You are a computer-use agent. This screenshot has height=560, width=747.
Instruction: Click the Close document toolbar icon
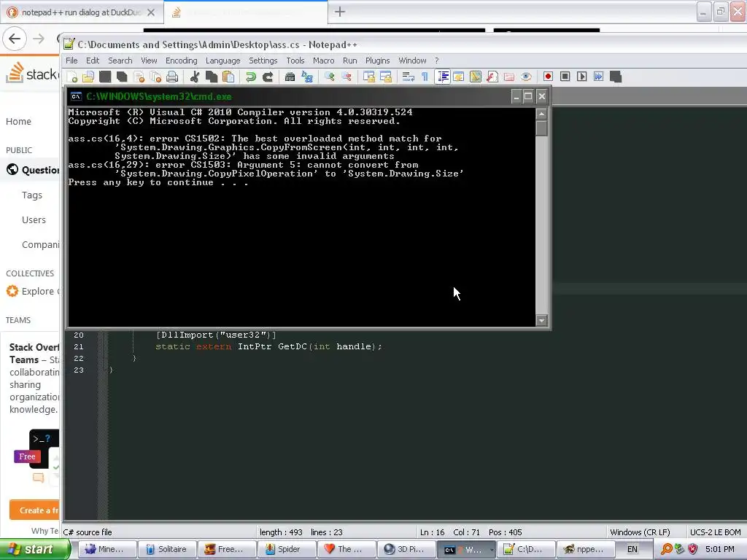[139, 77]
